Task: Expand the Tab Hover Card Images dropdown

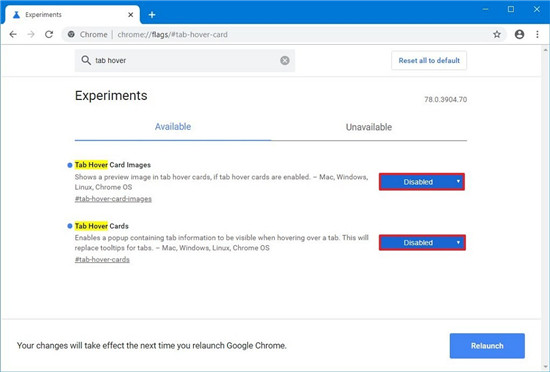Action: click(422, 182)
